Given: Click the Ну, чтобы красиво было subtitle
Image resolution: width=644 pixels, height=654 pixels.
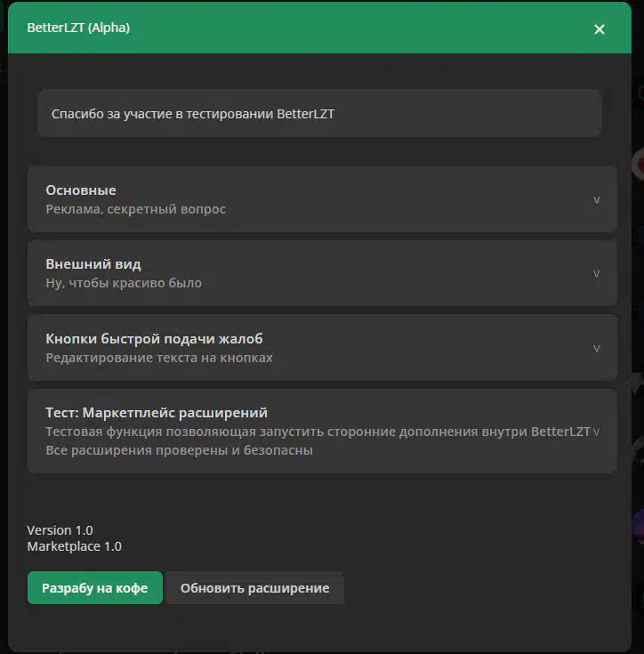Looking at the screenshot, I should 124,283.
